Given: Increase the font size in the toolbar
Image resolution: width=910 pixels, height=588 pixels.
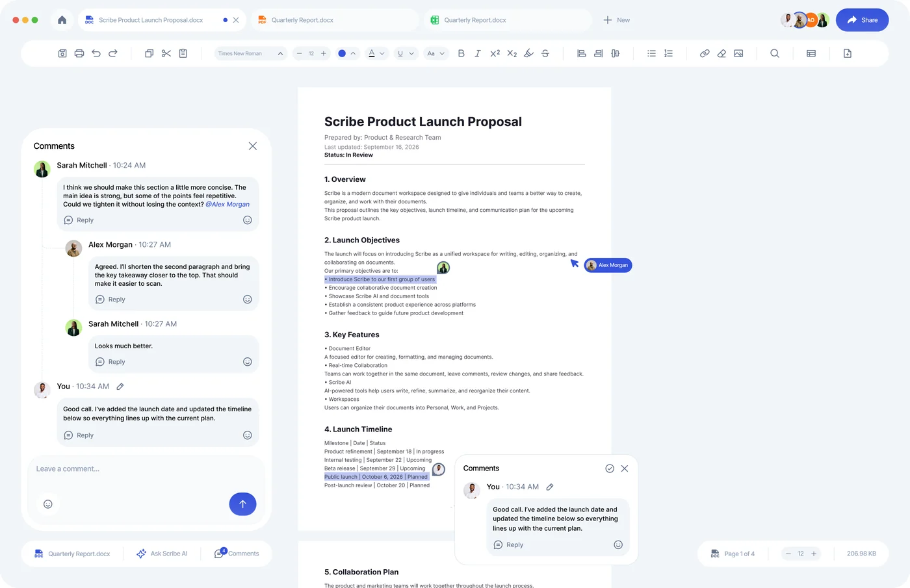Looking at the screenshot, I should [324, 53].
